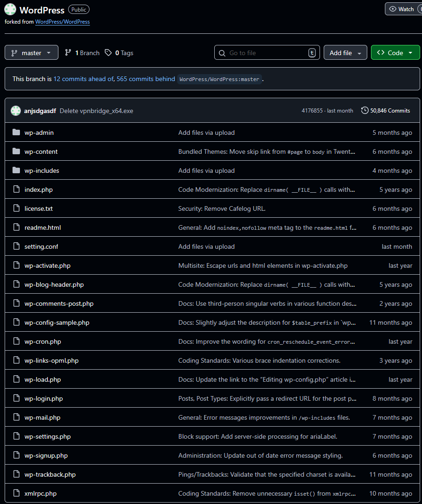422x504 pixels.
Task: Open the wp-trackback.php file name
Action: click(x=50, y=474)
